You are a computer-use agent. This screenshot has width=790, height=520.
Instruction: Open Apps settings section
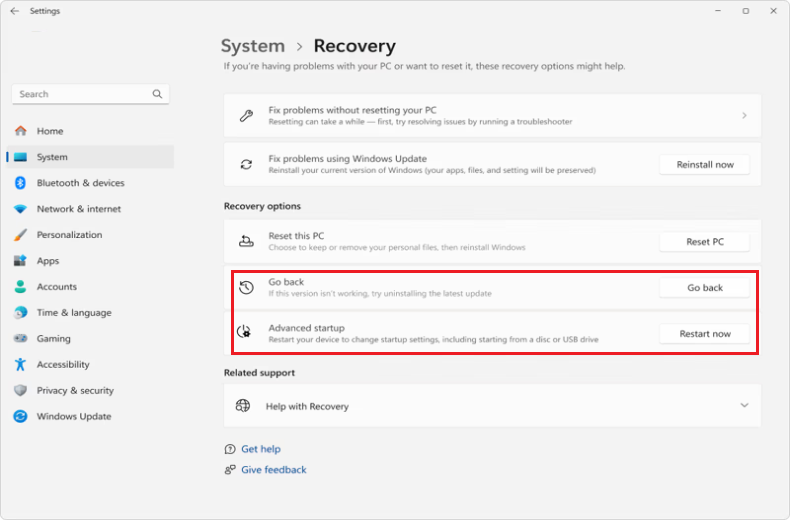(x=91, y=261)
